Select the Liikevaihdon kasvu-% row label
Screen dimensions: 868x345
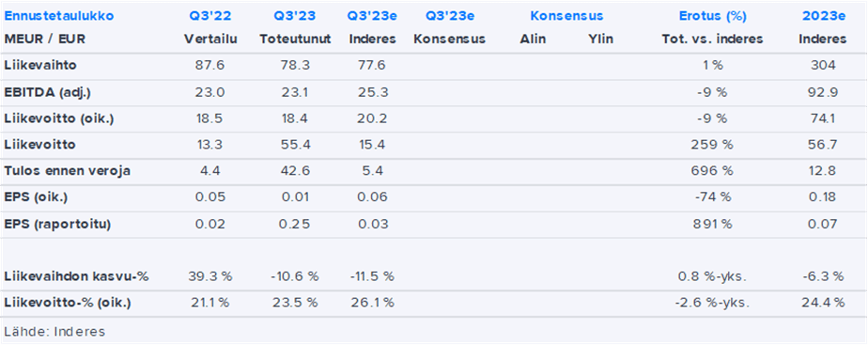(x=76, y=276)
